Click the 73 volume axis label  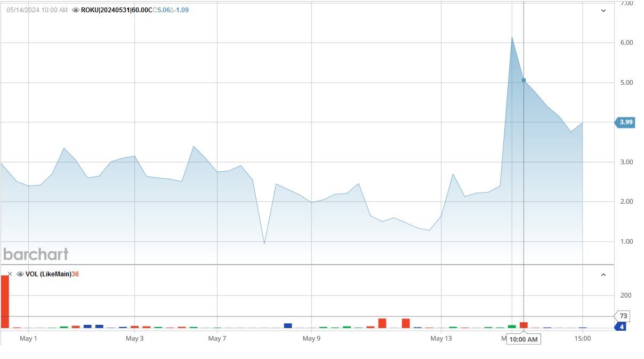[623, 316]
